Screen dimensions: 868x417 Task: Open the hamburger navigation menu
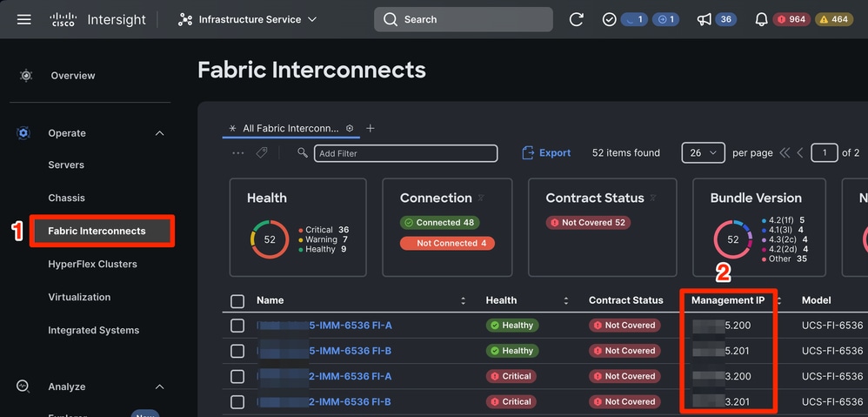[23, 19]
